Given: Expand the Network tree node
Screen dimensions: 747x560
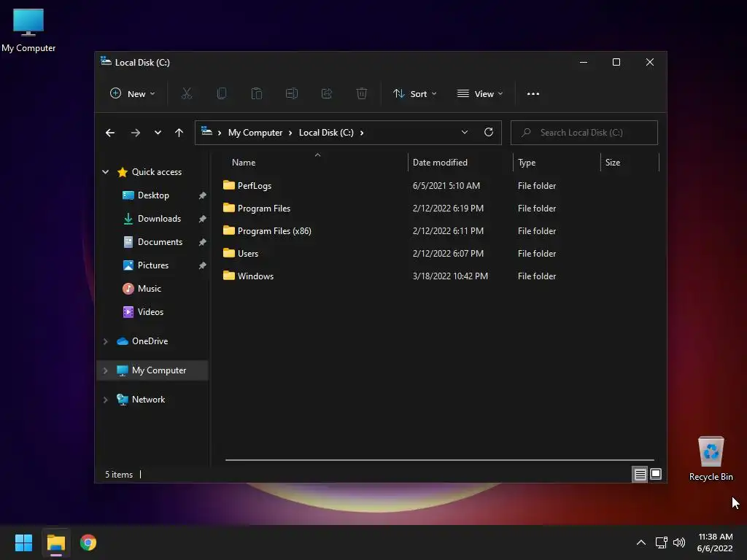Looking at the screenshot, I should point(105,400).
